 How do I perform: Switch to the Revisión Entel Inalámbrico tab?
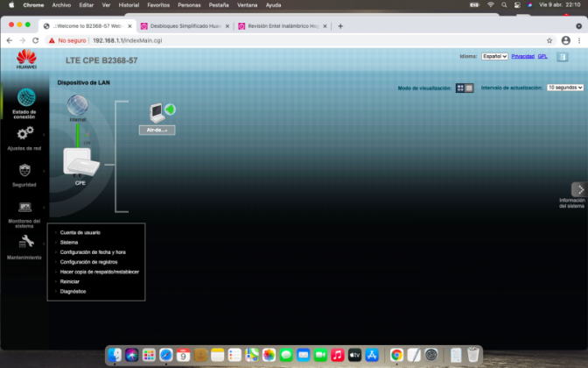[283, 26]
